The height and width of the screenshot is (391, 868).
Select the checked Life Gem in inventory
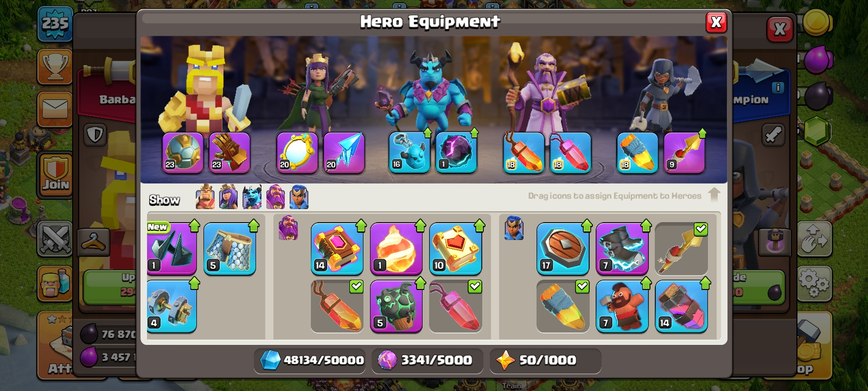[x=456, y=306]
